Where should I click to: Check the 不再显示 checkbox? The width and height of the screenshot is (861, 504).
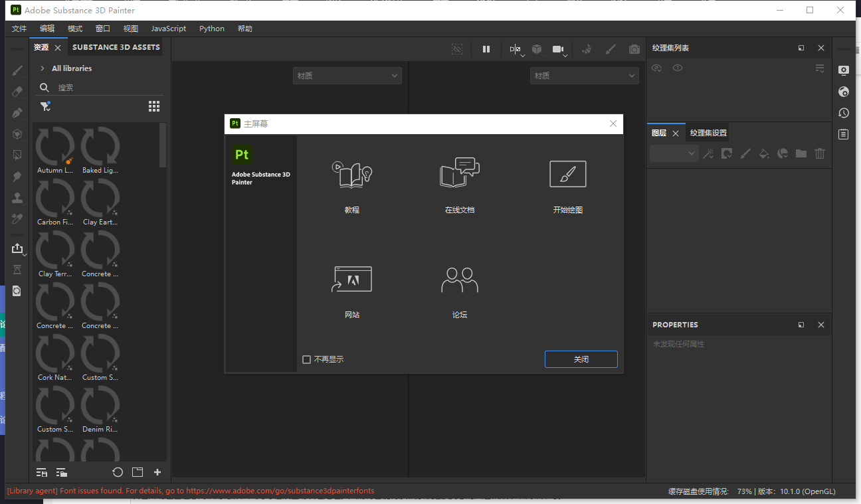click(306, 359)
